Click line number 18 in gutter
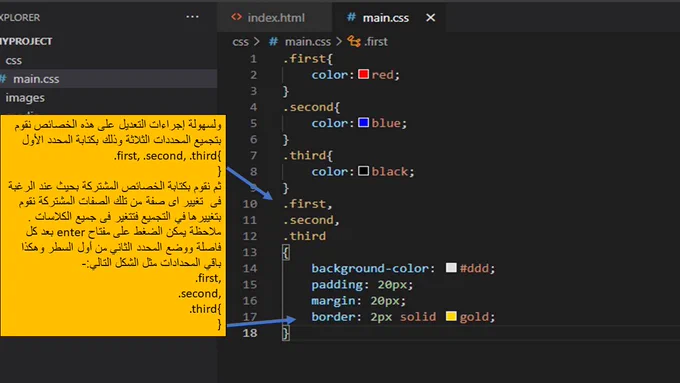This screenshot has height=383, width=680. pyautogui.click(x=250, y=333)
